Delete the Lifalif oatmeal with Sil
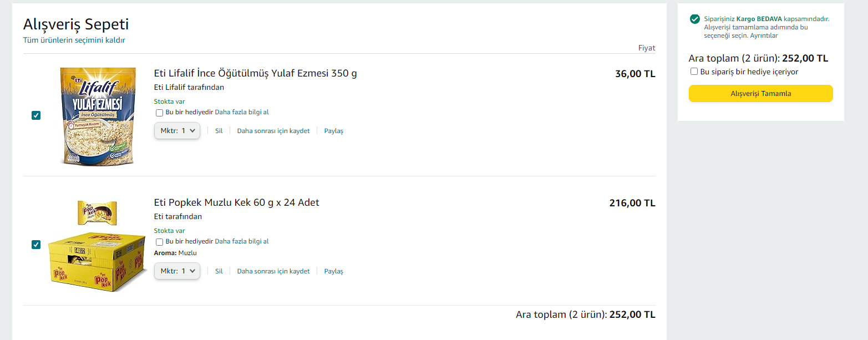The height and width of the screenshot is (340, 868). (219, 131)
